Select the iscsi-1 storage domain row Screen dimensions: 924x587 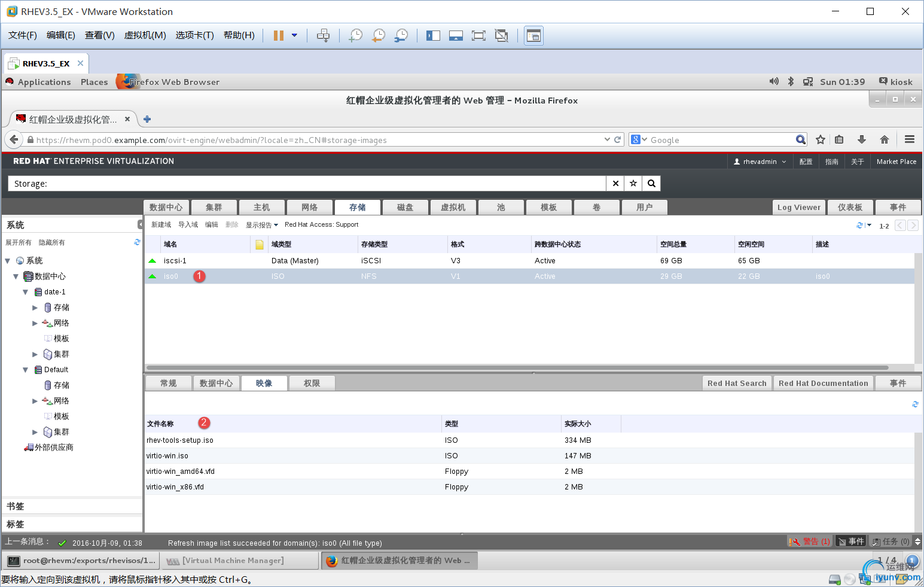pyautogui.click(x=529, y=261)
